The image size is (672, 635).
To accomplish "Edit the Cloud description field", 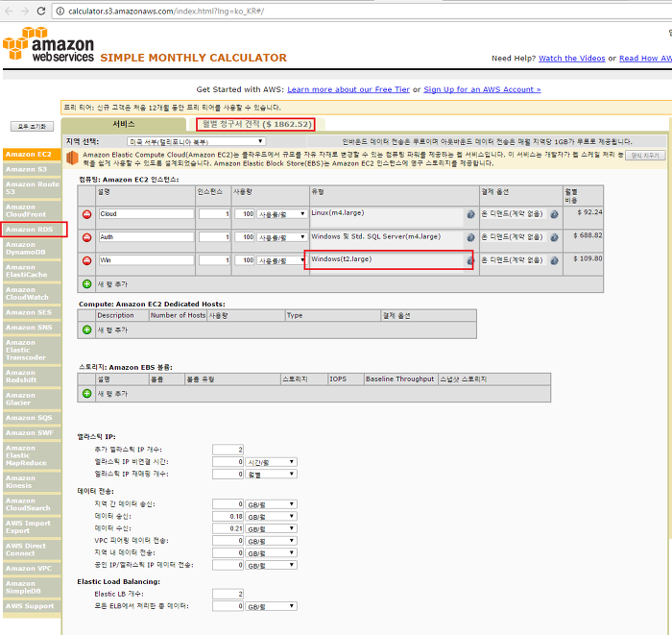I will tap(146, 214).
